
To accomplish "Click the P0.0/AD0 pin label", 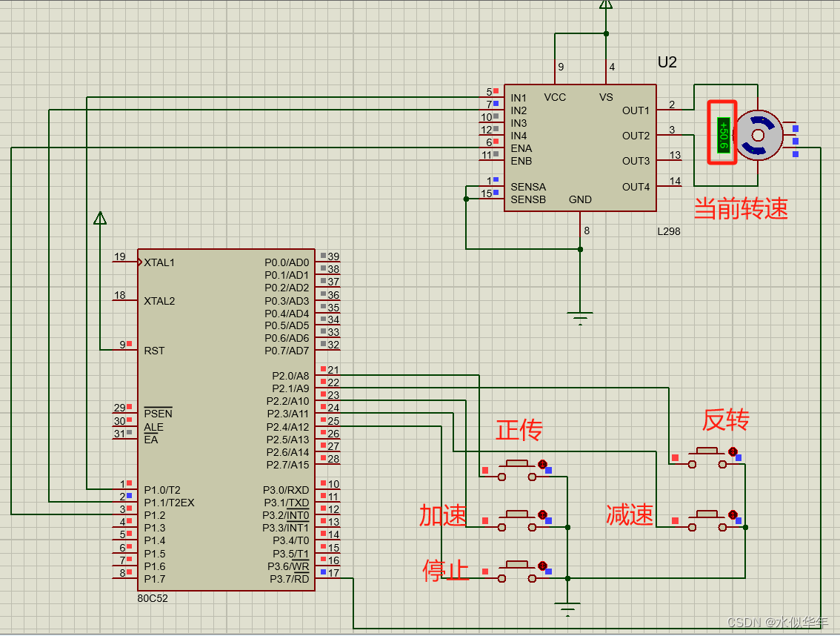I will click(287, 262).
